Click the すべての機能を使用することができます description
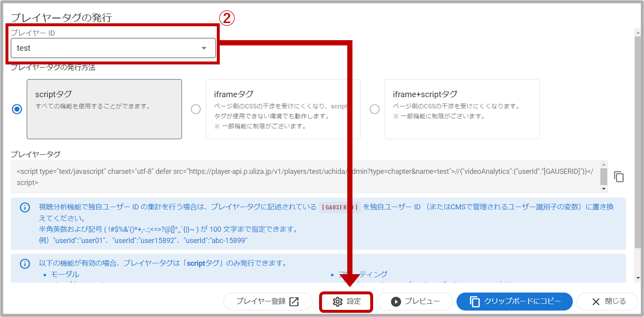 tap(93, 106)
